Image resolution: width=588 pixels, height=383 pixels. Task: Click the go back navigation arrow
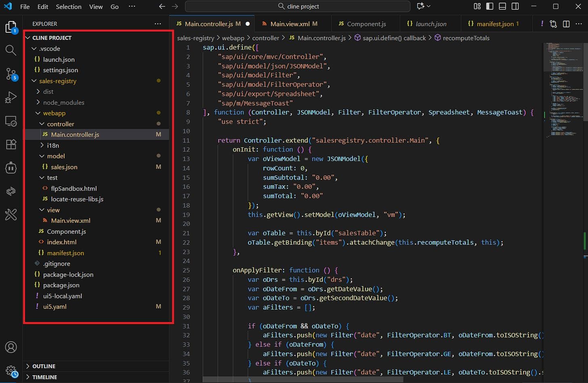coord(162,6)
